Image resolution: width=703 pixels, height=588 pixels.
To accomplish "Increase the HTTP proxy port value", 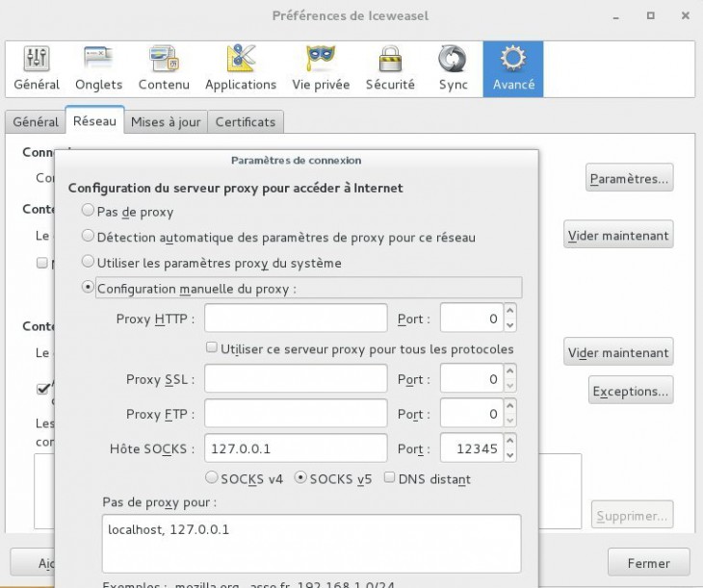I will pos(510,310).
